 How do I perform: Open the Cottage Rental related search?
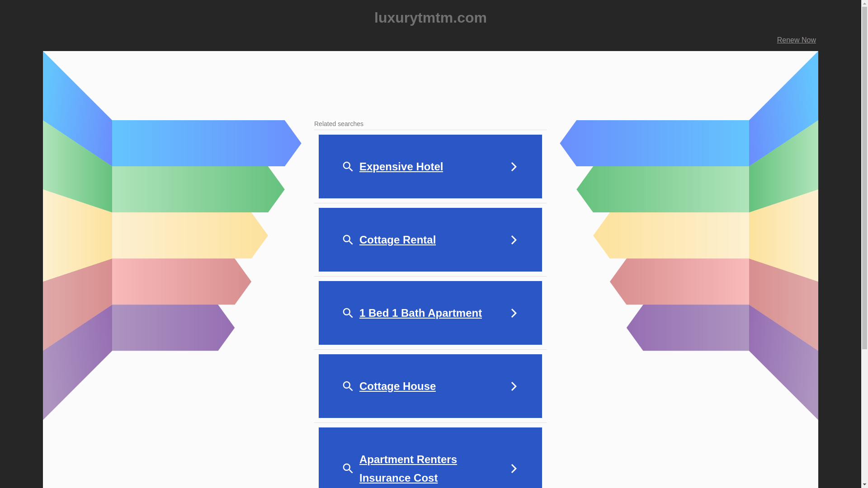397,240
